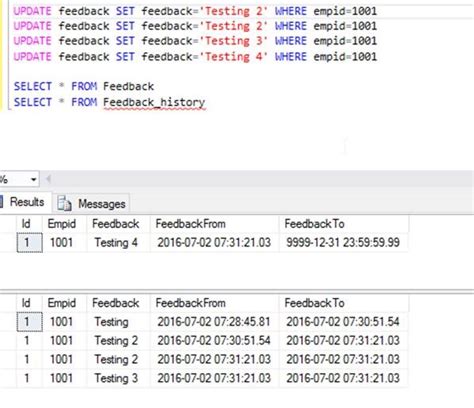This screenshot has width=474, height=408.
Task: Click the horizontal scrollbar left arrow
Action: 48,179
